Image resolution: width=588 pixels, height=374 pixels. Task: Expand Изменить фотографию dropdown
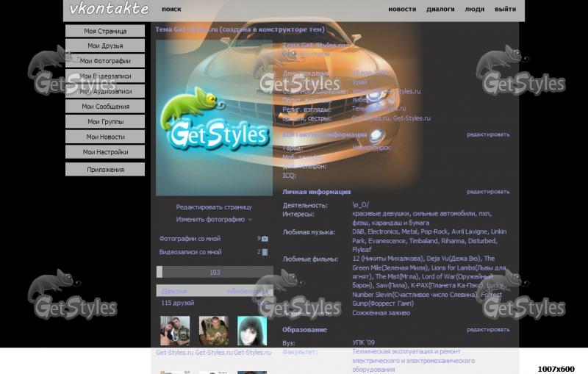pyautogui.click(x=214, y=219)
